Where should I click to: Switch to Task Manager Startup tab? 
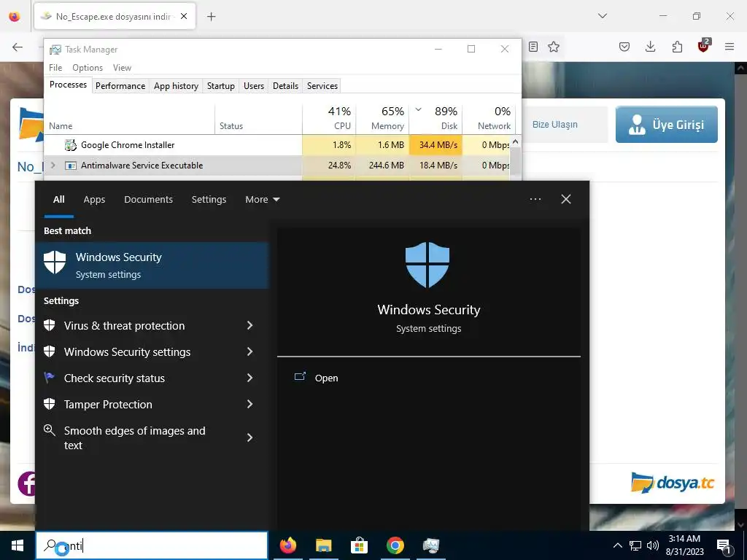click(220, 86)
